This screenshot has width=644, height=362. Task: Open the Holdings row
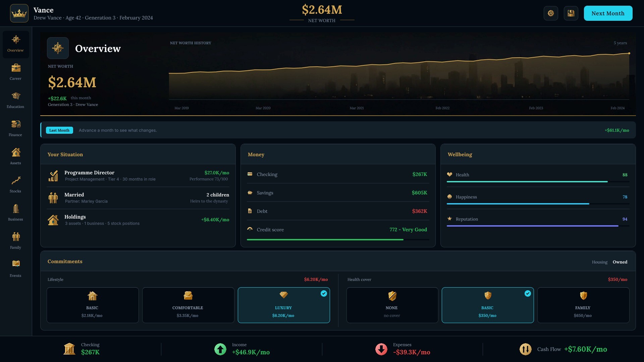point(138,220)
